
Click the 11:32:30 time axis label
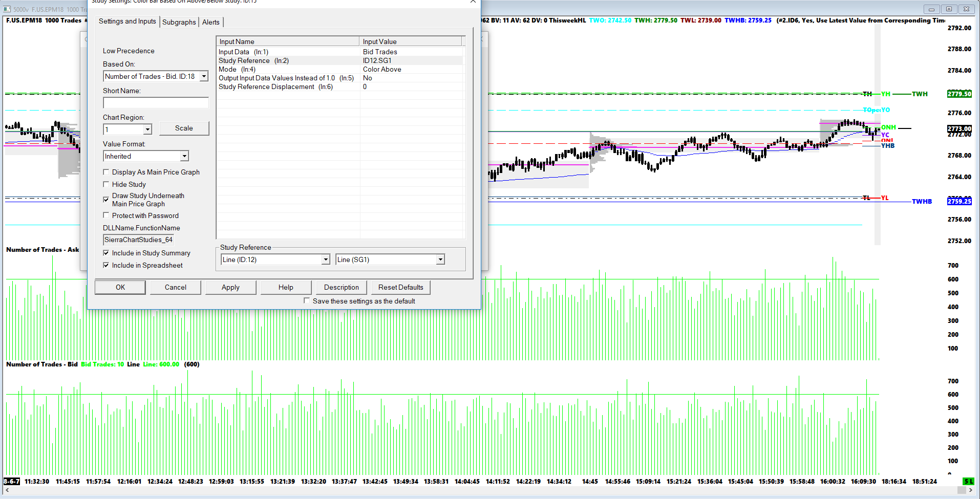(x=37, y=482)
